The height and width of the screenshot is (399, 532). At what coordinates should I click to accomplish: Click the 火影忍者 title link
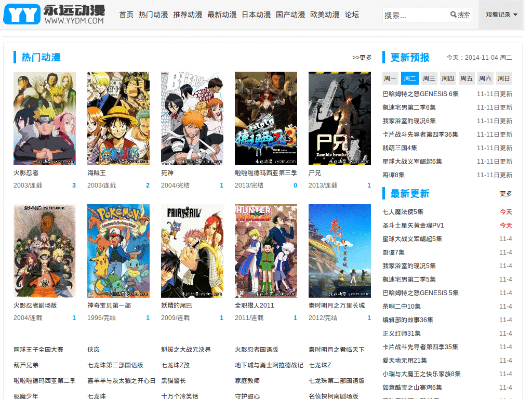26,173
